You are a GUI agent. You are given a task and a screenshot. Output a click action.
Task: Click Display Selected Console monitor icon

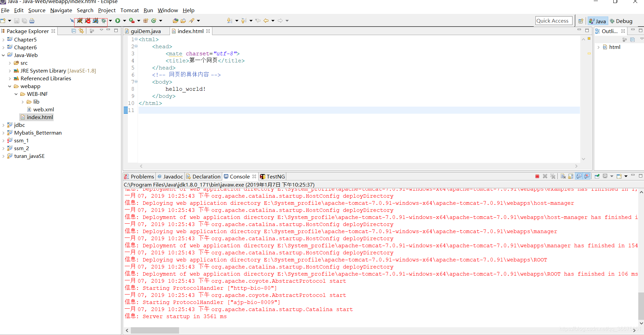click(605, 176)
